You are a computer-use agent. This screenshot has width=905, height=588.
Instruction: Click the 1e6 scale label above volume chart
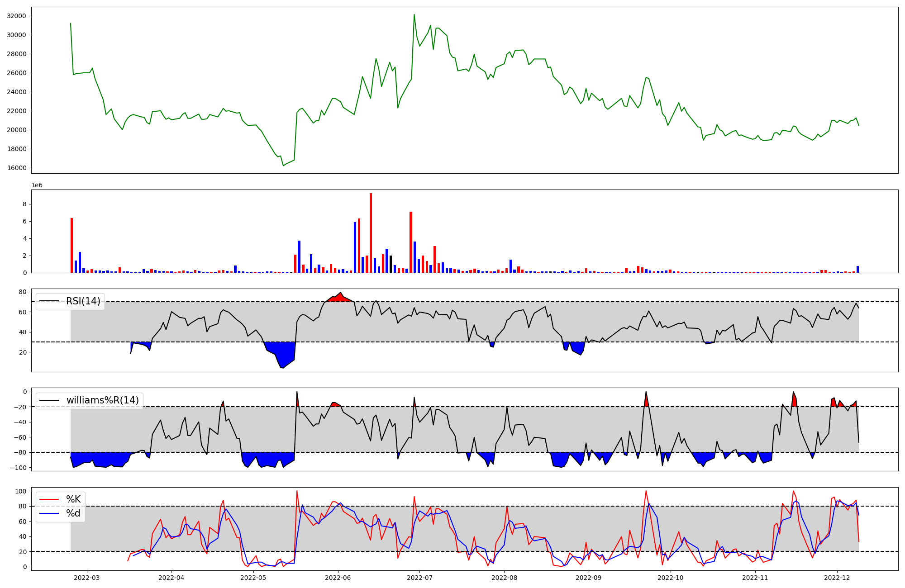(x=37, y=185)
